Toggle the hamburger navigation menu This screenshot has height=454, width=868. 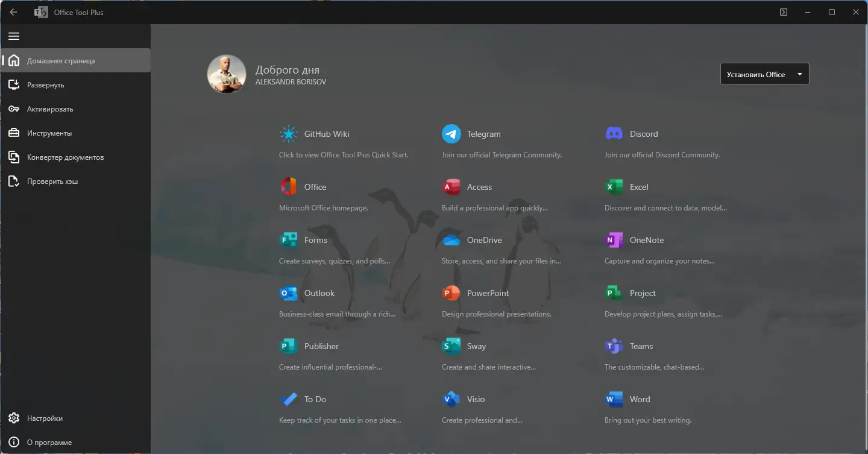click(14, 36)
